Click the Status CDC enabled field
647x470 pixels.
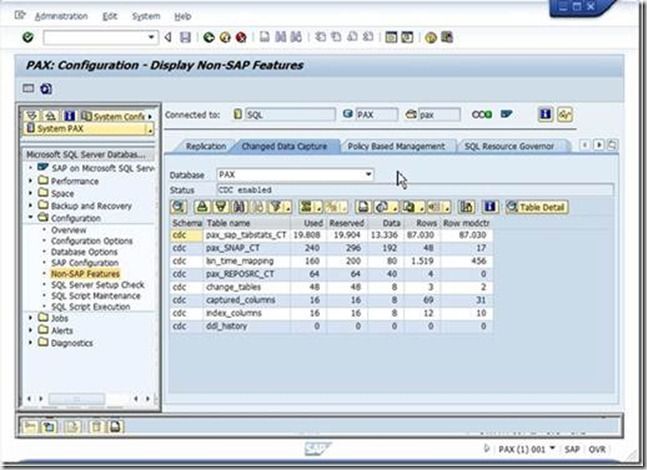415,190
